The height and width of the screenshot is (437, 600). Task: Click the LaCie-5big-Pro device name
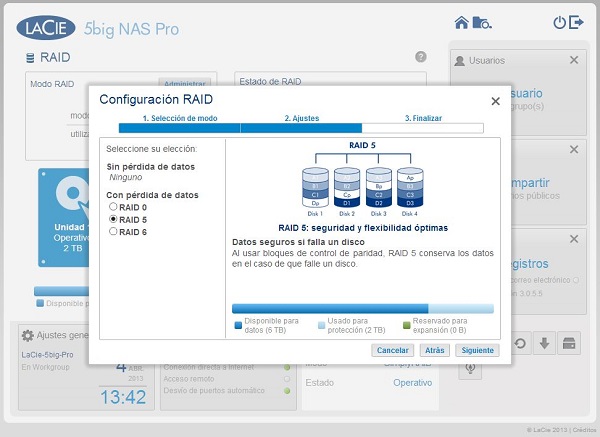47,355
